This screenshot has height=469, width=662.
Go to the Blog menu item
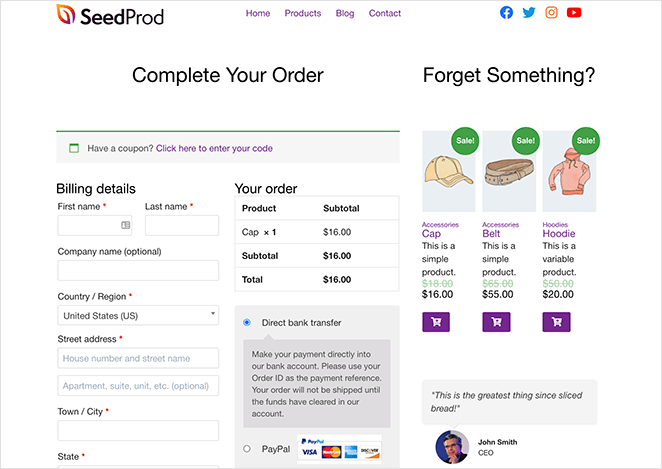coord(345,13)
